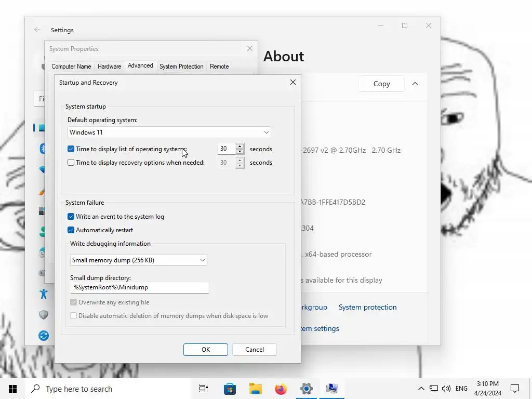
Task: Collapse the device specifications chevron
Action: click(x=415, y=84)
